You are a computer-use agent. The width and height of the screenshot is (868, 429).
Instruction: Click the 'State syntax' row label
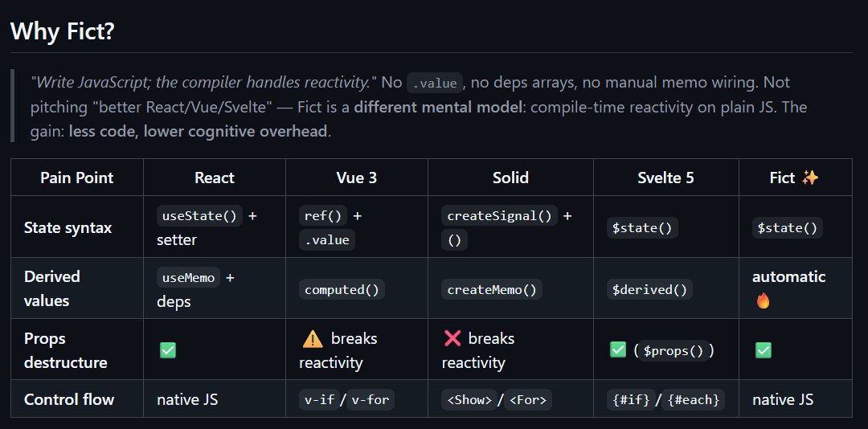(68, 227)
